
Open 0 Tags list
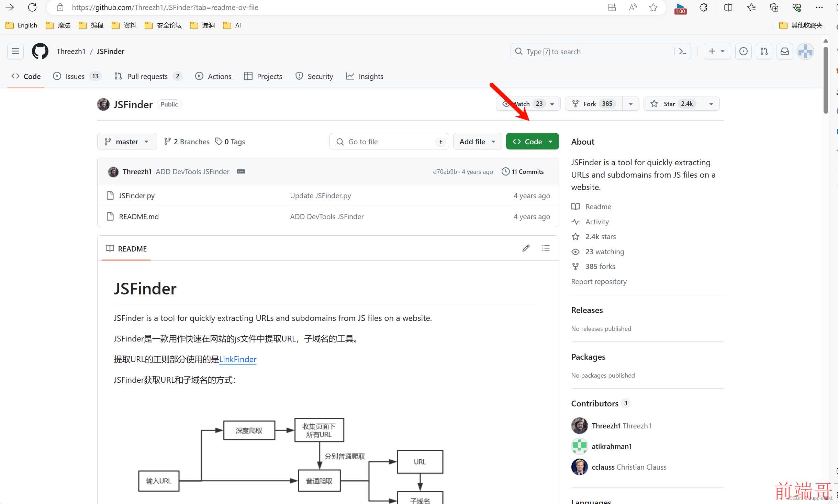point(230,142)
